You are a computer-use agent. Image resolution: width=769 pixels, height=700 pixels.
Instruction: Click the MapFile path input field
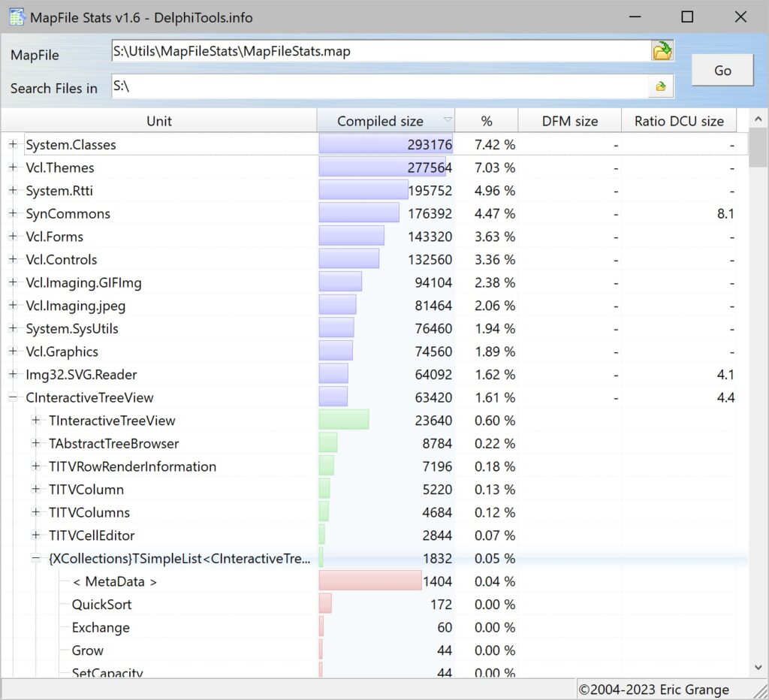coord(381,51)
